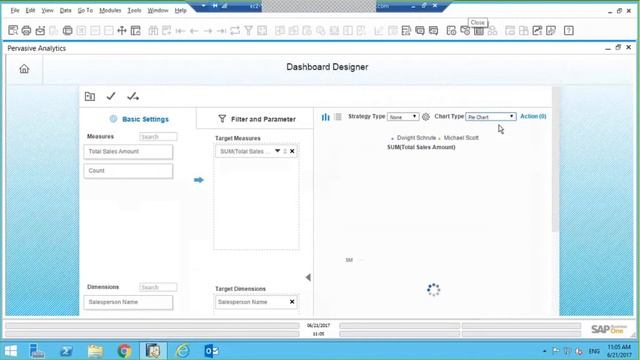Image resolution: width=640 pixels, height=360 pixels.
Task: Click the Print toolbar icon
Action: [27, 30]
